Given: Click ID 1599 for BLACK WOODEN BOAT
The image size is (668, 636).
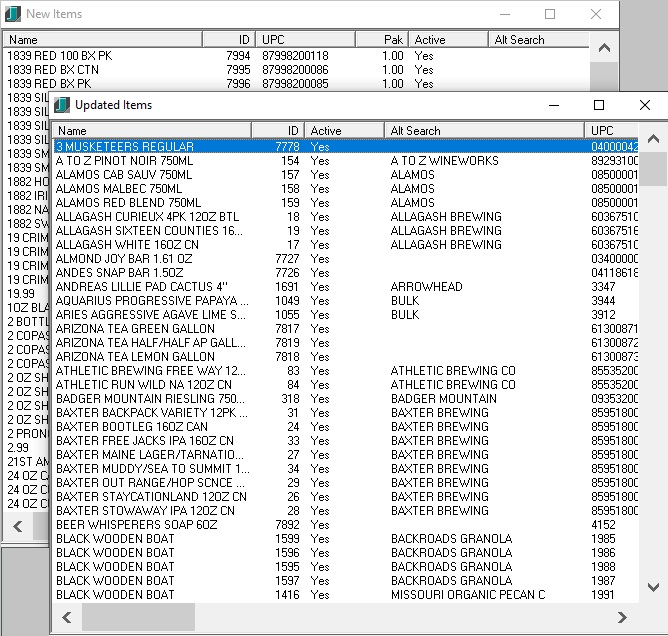Looking at the screenshot, I should point(288,539).
